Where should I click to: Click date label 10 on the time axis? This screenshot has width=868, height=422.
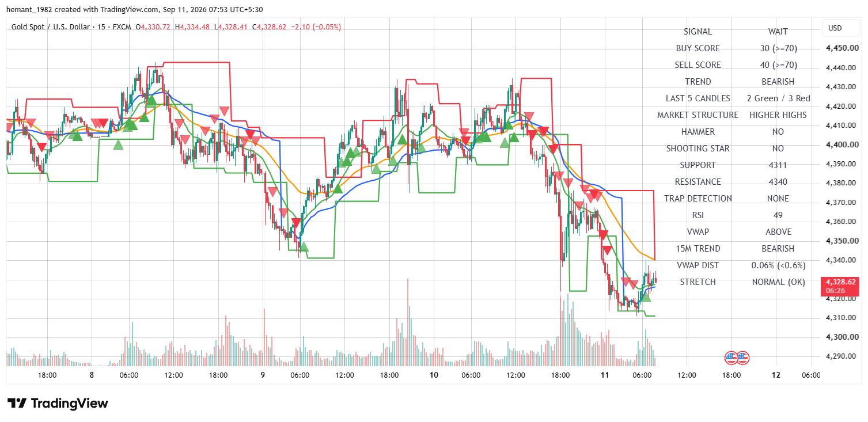point(434,375)
